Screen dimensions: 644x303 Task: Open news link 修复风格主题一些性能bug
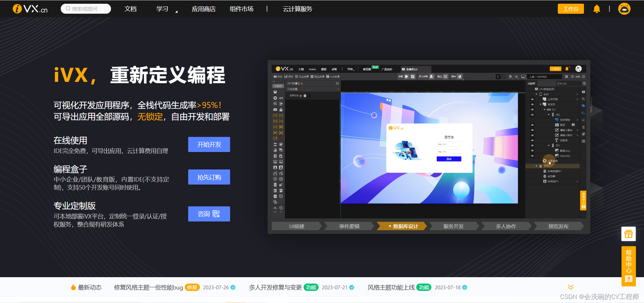pyautogui.click(x=148, y=288)
